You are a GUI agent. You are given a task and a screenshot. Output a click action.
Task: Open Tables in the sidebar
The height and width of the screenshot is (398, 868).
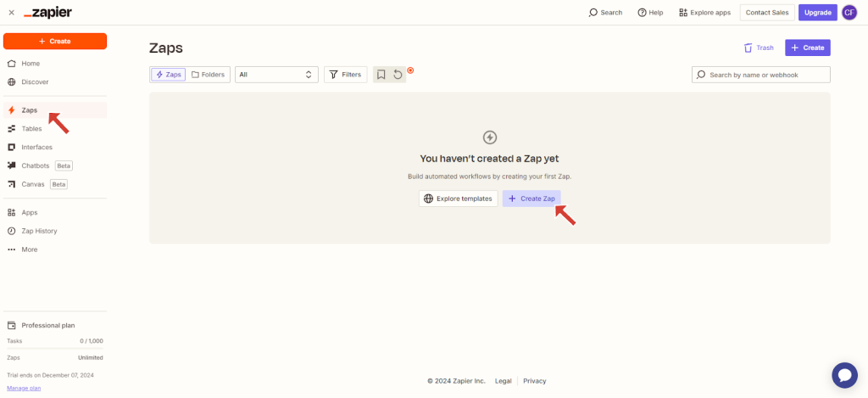click(31, 129)
